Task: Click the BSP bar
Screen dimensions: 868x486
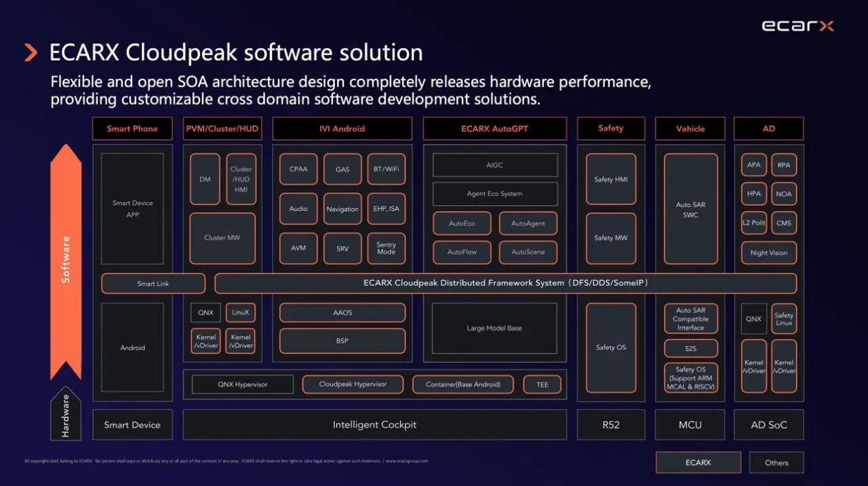Action: tap(343, 341)
